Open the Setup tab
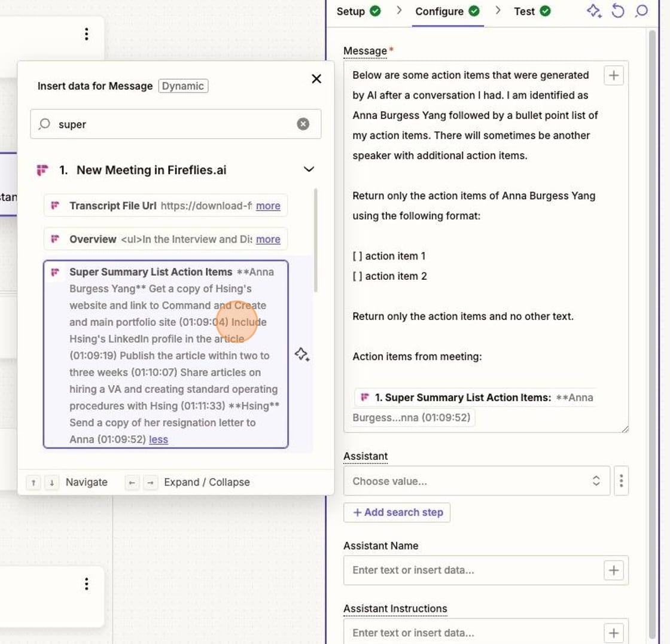This screenshot has height=644, width=670. click(x=358, y=11)
